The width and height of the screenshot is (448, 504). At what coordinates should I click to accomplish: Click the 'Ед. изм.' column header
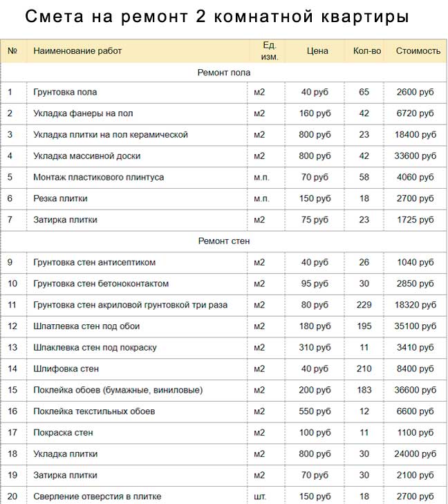(270, 51)
